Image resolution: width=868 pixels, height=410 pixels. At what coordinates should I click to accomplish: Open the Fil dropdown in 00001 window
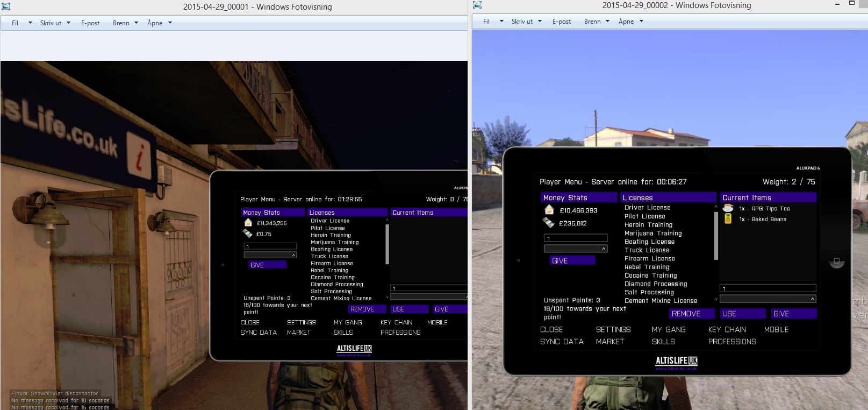click(x=30, y=23)
